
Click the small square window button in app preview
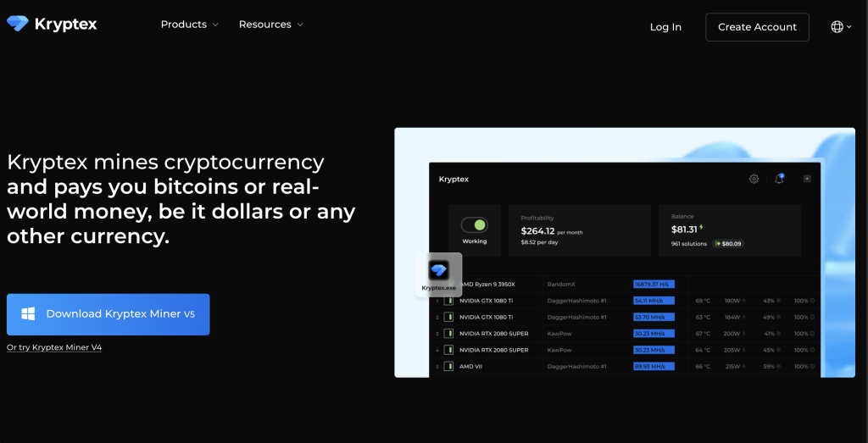(x=807, y=179)
